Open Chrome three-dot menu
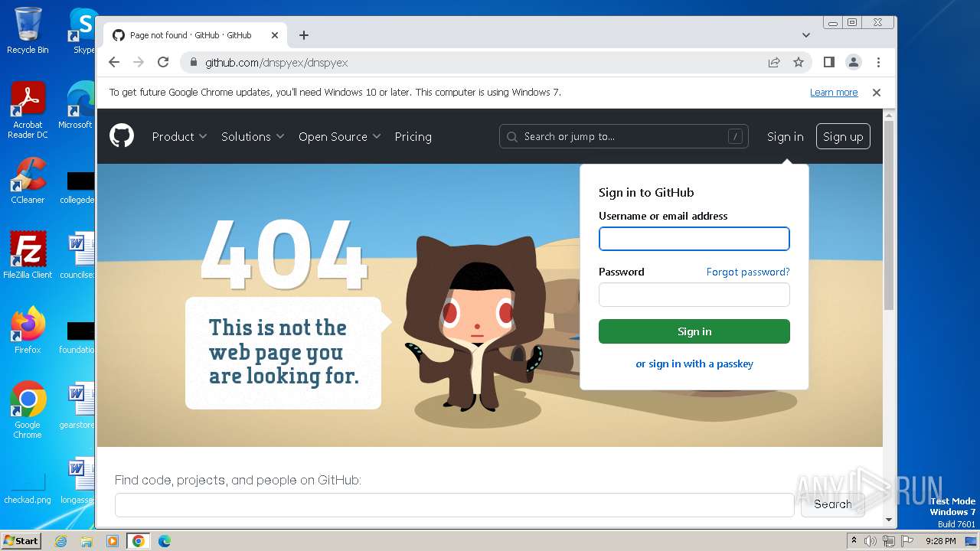The image size is (980, 551). (x=878, y=62)
